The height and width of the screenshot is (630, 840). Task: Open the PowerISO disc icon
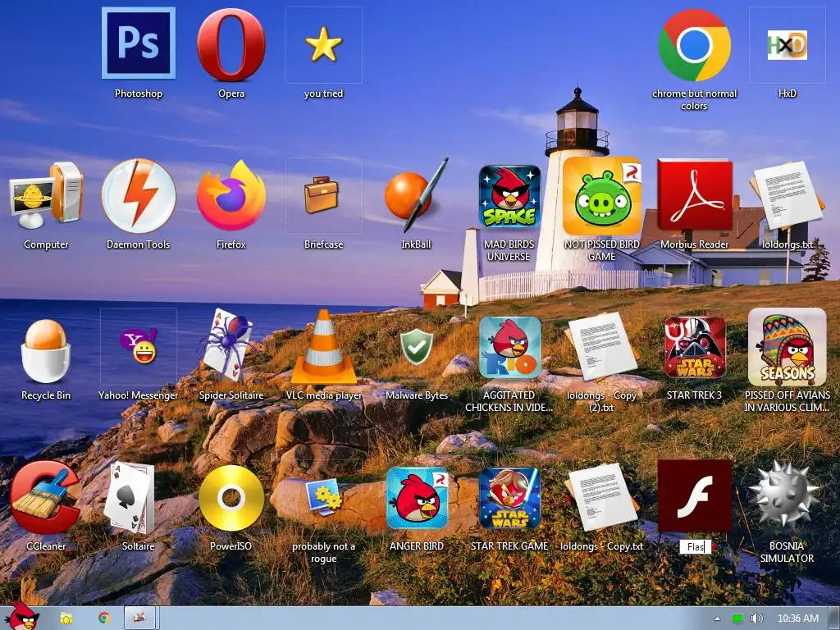pyautogui.click(x=231, y=498)
